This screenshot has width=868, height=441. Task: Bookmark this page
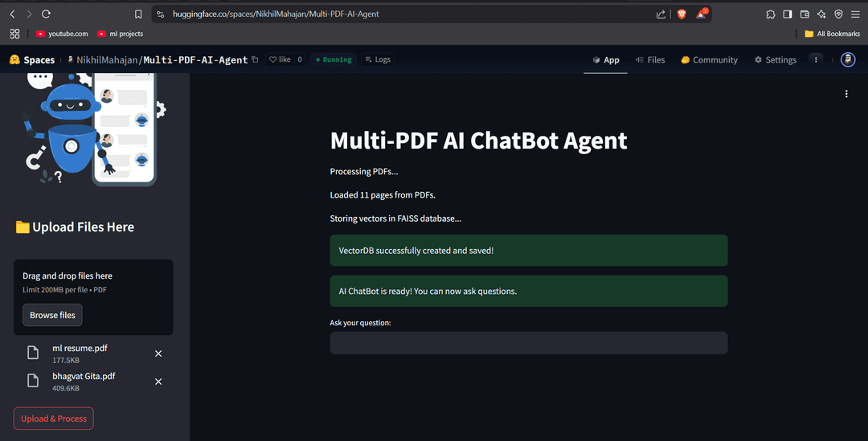(x=138, y=14)
